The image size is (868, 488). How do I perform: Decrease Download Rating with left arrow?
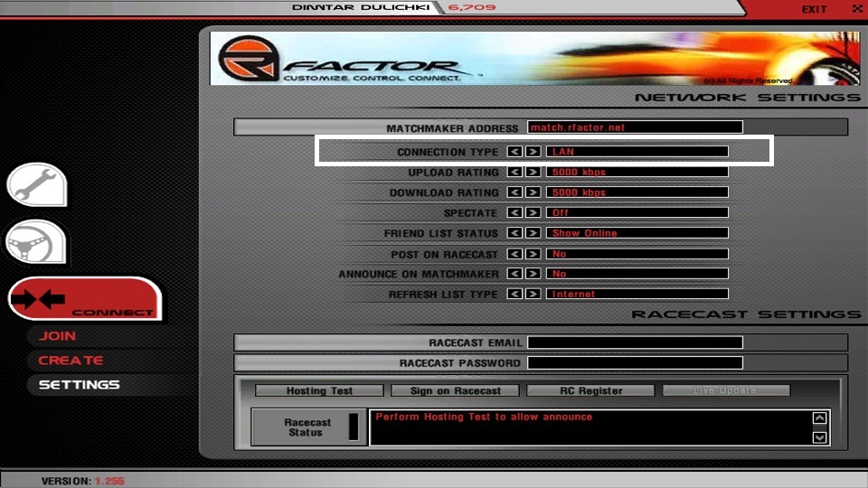(x=514, y=192)
